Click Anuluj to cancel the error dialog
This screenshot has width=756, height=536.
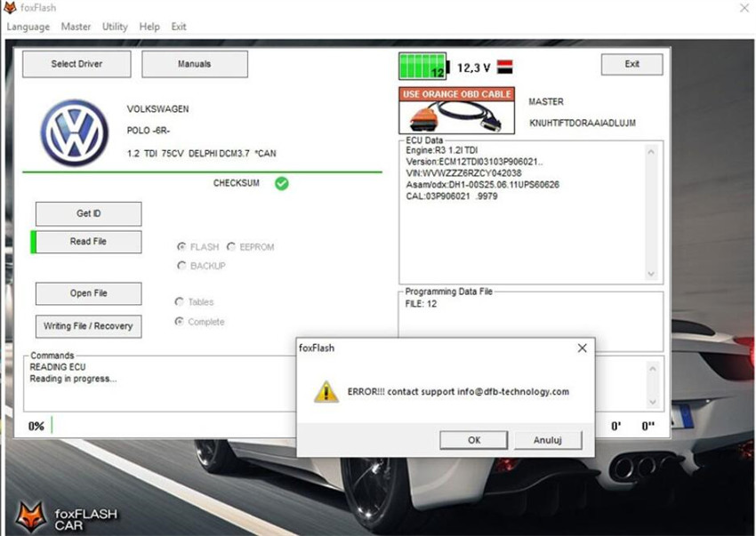pyautogui.click(x=548, y=440)
